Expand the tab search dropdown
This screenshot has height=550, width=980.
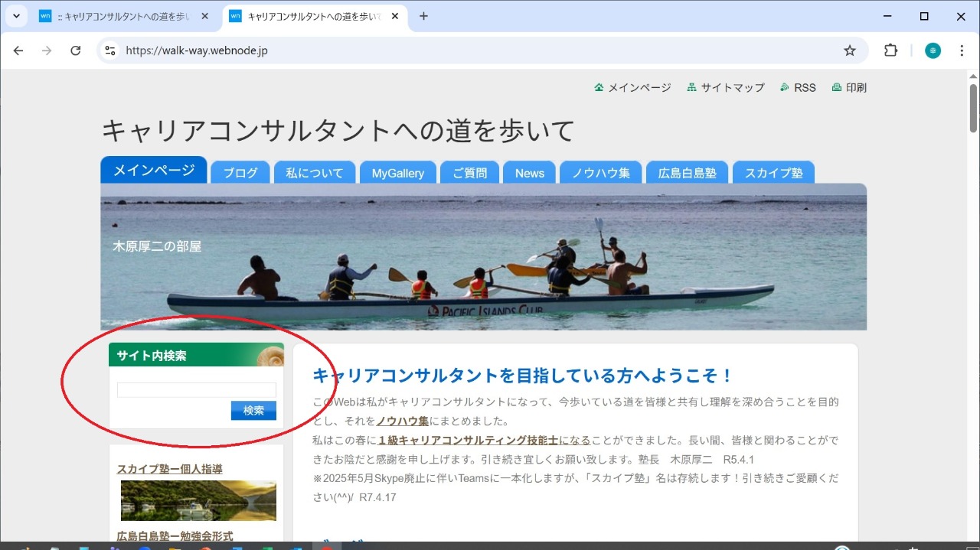pyautogui.click(x=16, y=16)
